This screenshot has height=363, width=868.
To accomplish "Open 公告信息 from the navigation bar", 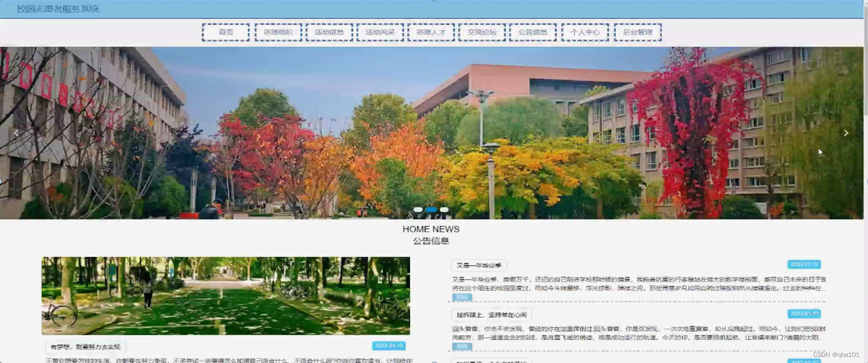I will pyautogui.click(x=533, y=32).
